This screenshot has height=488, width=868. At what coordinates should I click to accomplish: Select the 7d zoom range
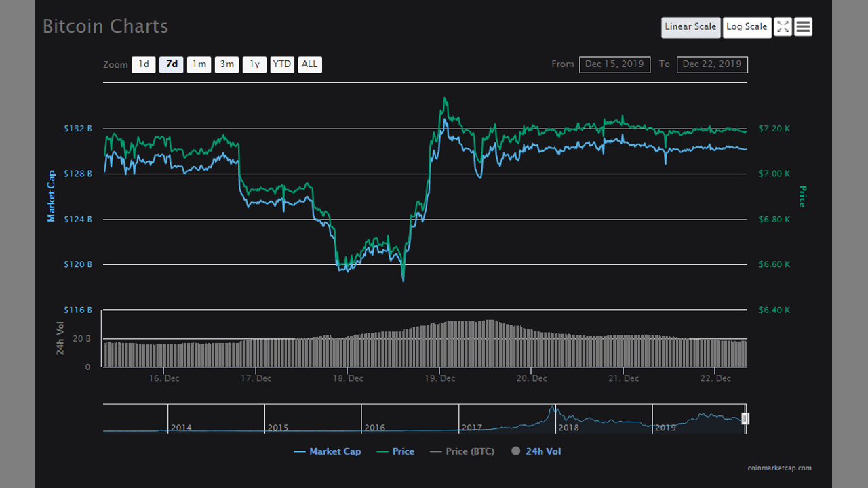point(172,64)
